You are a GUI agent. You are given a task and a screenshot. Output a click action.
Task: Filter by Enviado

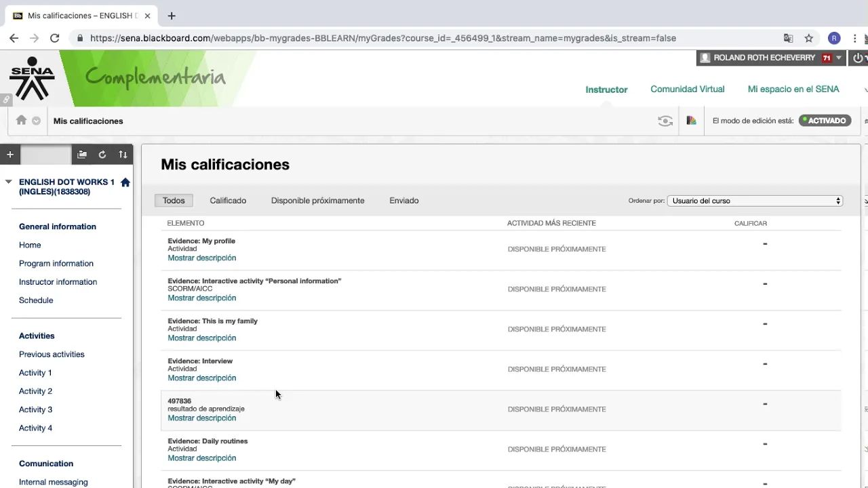tap(403, 201)
